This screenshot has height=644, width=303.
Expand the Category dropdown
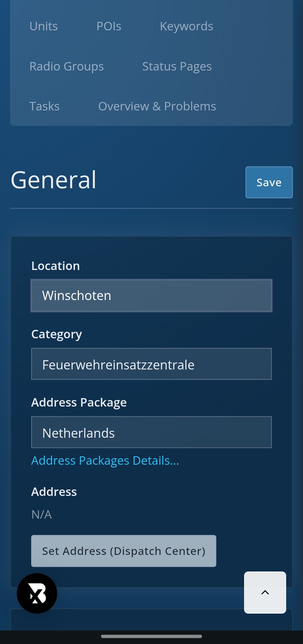(x=151, y=364)
